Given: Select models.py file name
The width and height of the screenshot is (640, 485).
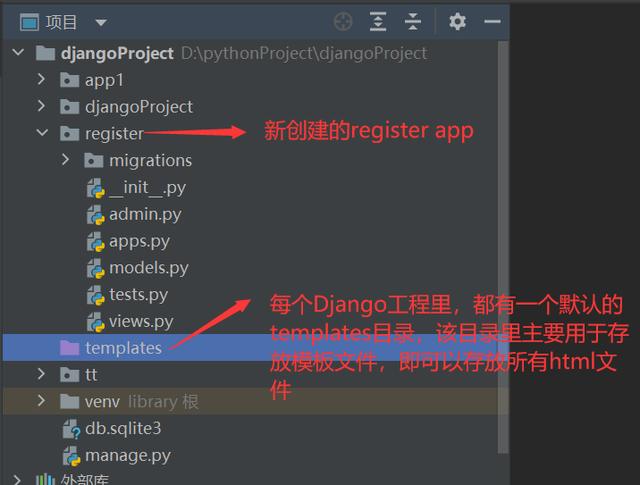Looking at the screenshot, I should click(149, 268).
